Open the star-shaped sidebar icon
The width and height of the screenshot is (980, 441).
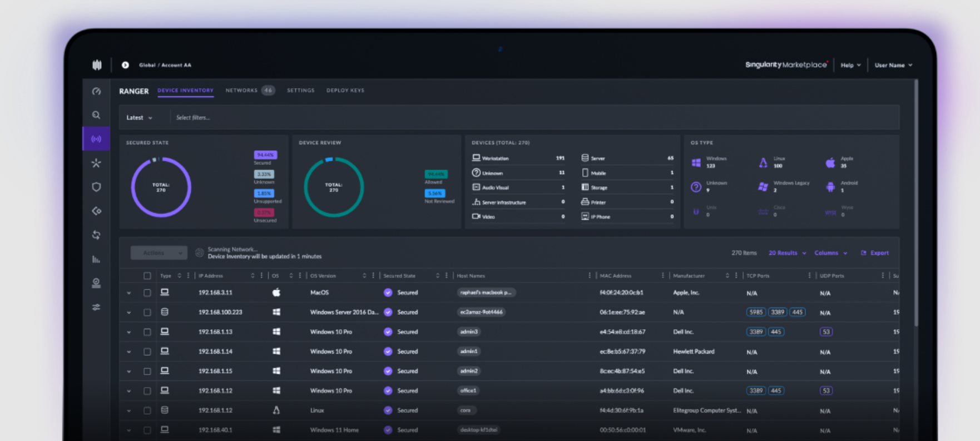(x=96, y=163)
